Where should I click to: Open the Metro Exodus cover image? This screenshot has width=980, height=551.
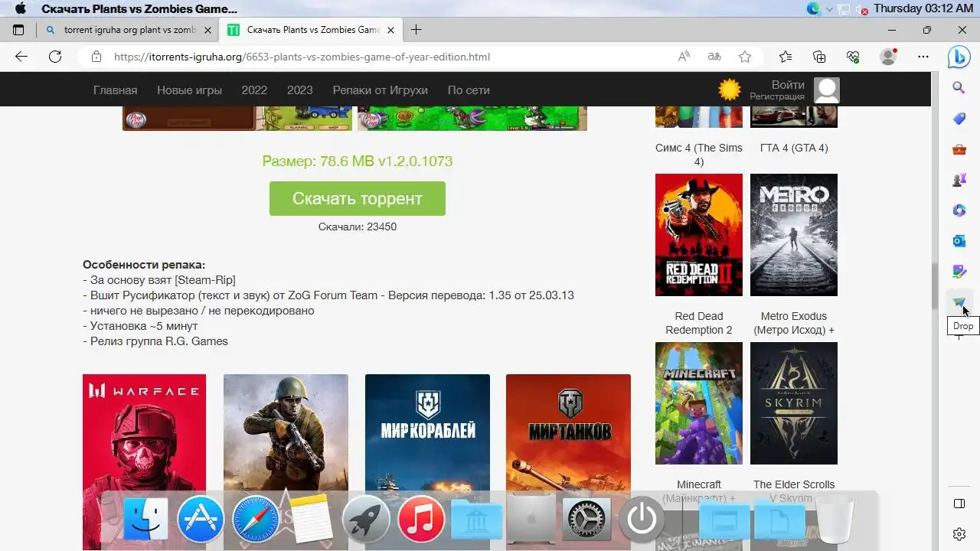[x=794, y=235]
